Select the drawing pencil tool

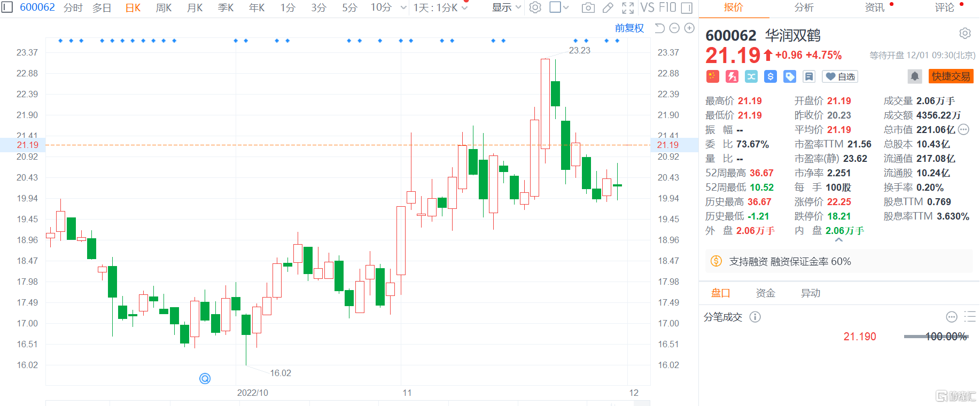pos(608,8)
